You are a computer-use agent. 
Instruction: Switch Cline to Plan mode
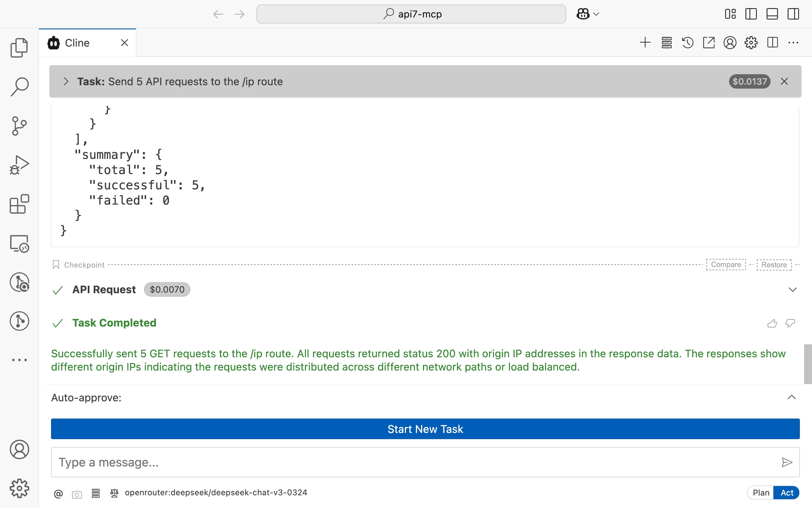tap(761, 492)
